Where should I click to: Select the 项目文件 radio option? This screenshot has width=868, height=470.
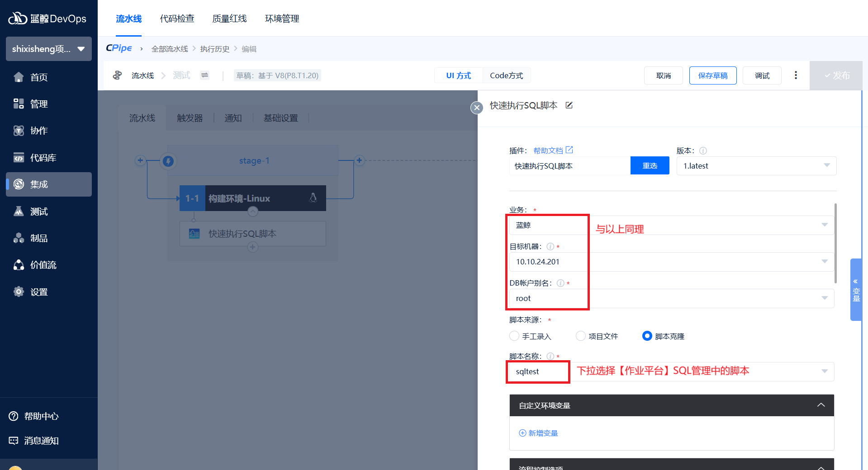point(581,336)
